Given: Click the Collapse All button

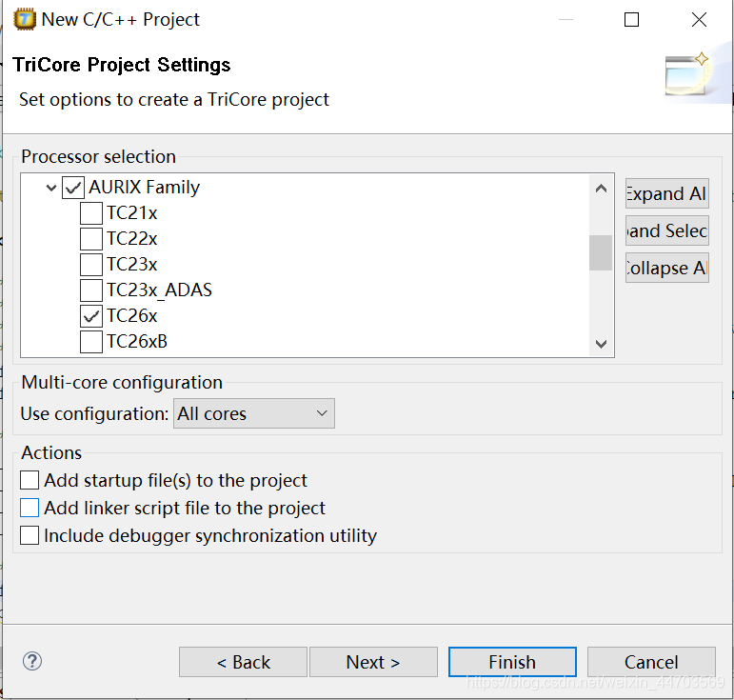Looking at the screenshot, I should 667,268.
